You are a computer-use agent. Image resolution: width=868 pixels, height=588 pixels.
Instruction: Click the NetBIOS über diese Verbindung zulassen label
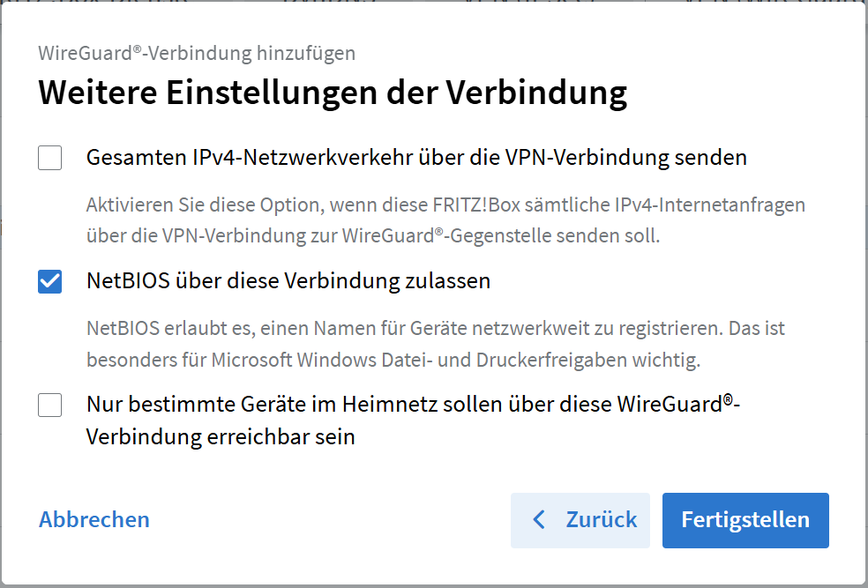click(x=288, y=281)
